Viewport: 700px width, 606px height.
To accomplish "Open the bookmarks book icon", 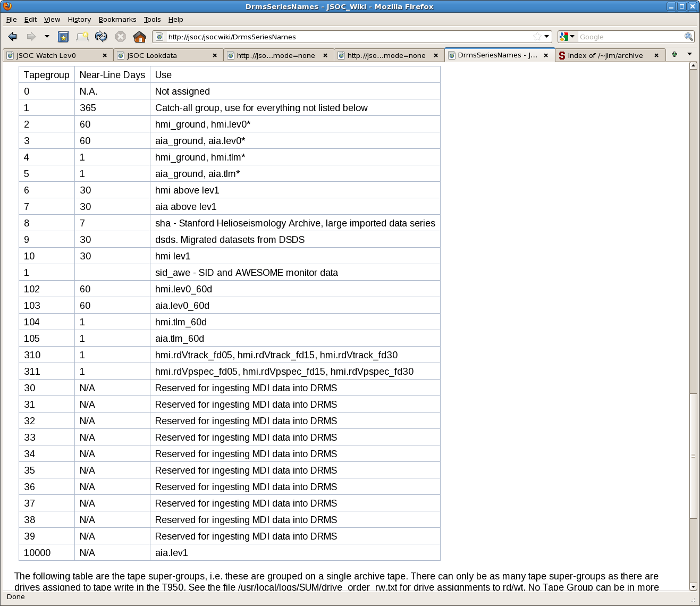I will [x=63, y=37].
